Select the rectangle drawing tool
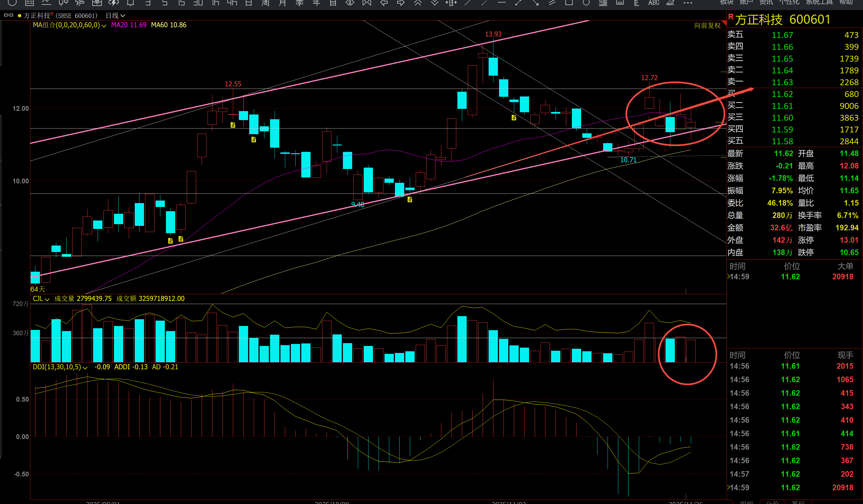Viewport: 863px width, 504px height. pyautogui.click(x=569, y=3)
